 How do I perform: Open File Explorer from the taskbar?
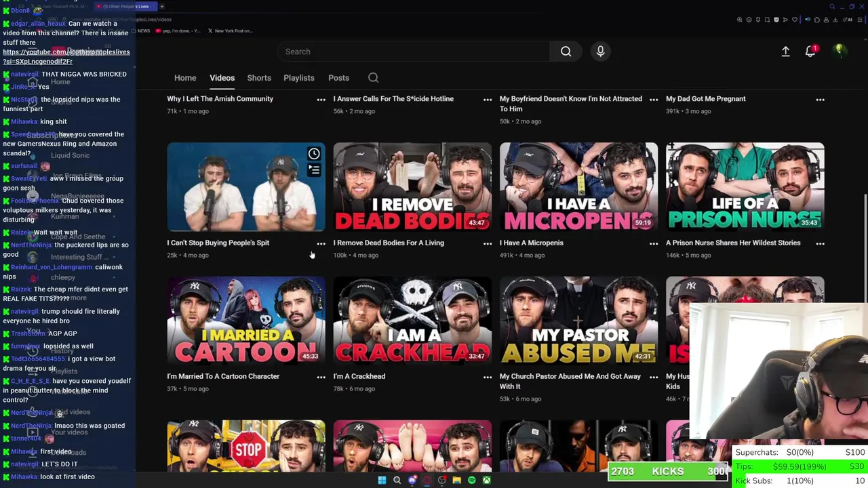coord(456,481)
